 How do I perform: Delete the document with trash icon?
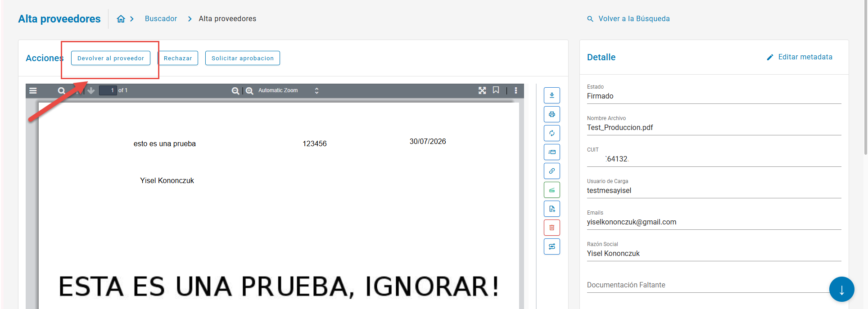552,228
